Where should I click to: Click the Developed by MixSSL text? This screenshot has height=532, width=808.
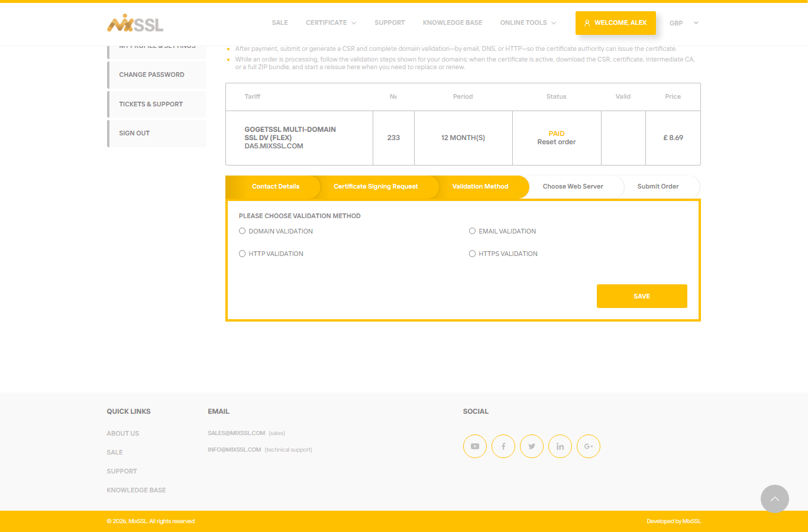[x=674, y=521]
